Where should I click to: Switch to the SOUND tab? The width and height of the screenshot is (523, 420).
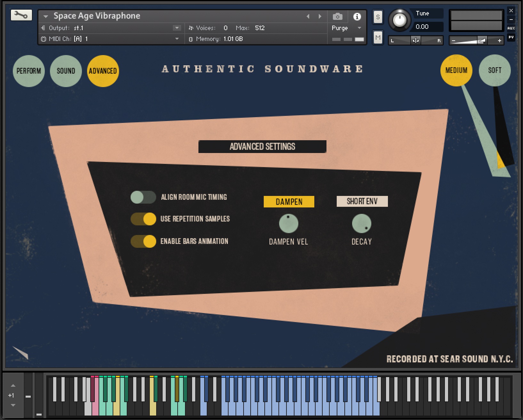66,71
